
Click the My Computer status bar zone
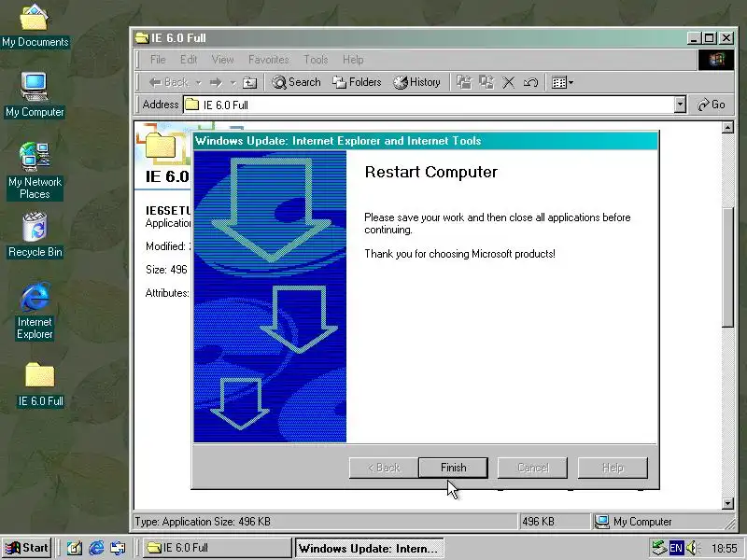(662, 522)
